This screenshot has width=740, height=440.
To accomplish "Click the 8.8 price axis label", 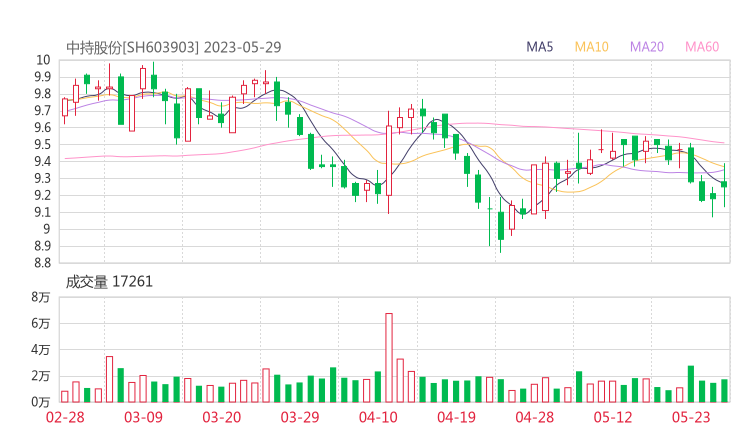I will (42, 263).
